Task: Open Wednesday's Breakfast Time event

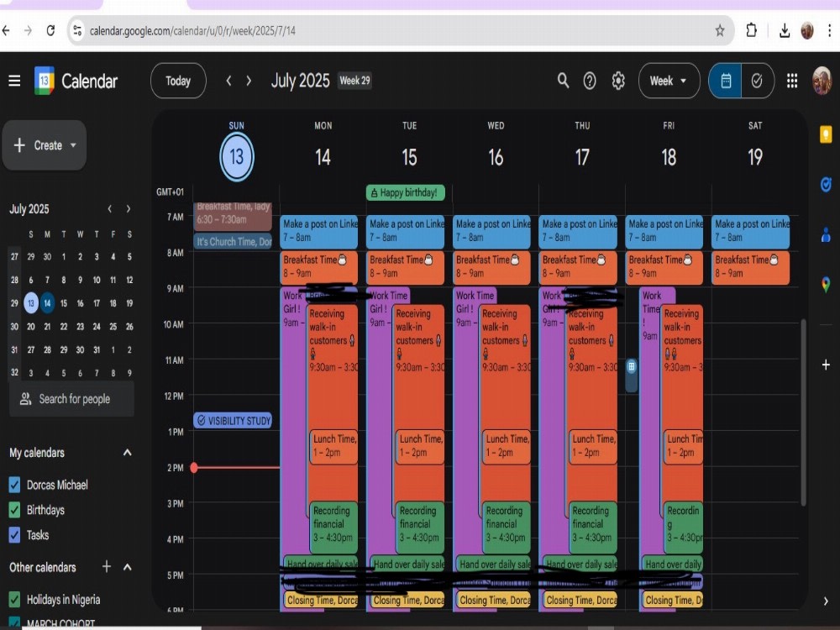Action: point(491,267)
